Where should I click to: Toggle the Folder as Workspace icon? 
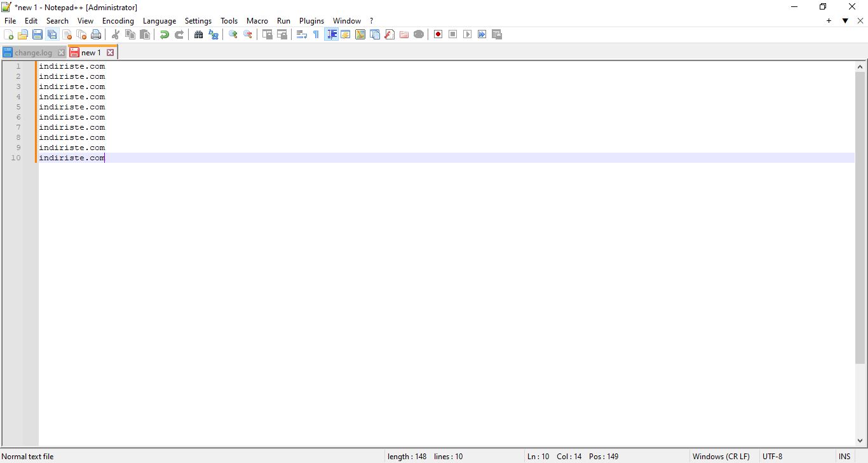[404, 34]
